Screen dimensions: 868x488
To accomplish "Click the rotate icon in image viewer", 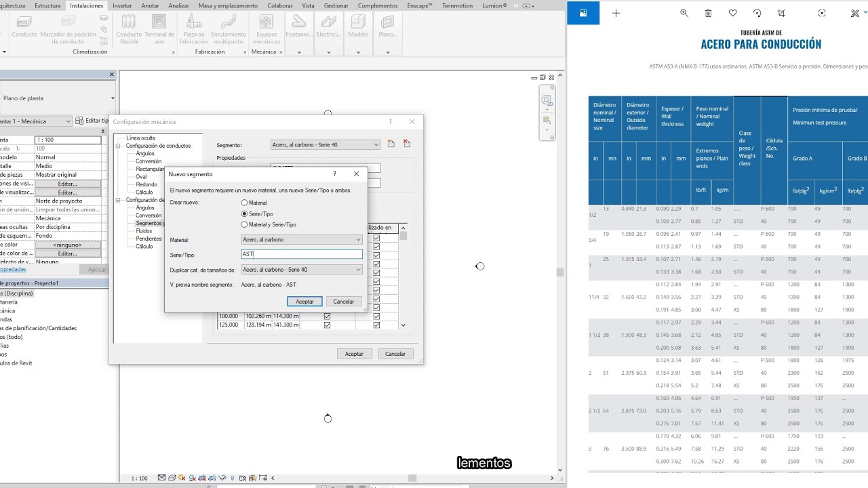I will pos(757,13).
